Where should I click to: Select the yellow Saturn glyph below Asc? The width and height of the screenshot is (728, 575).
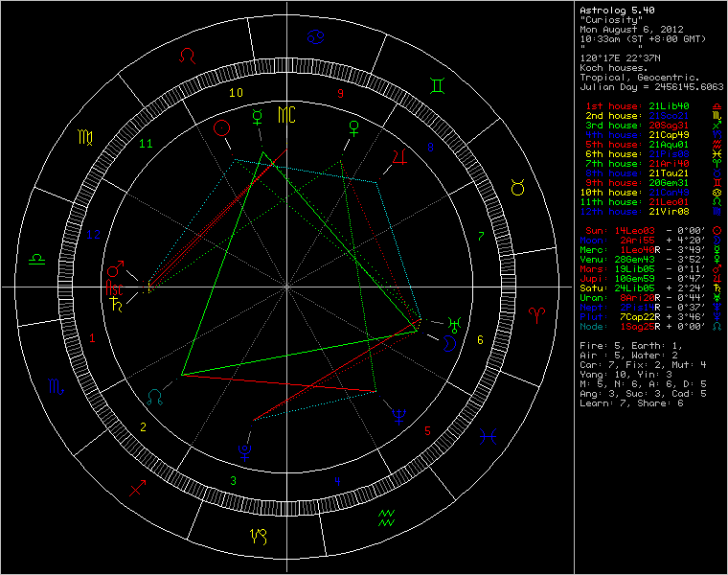[x=117, y=306]
